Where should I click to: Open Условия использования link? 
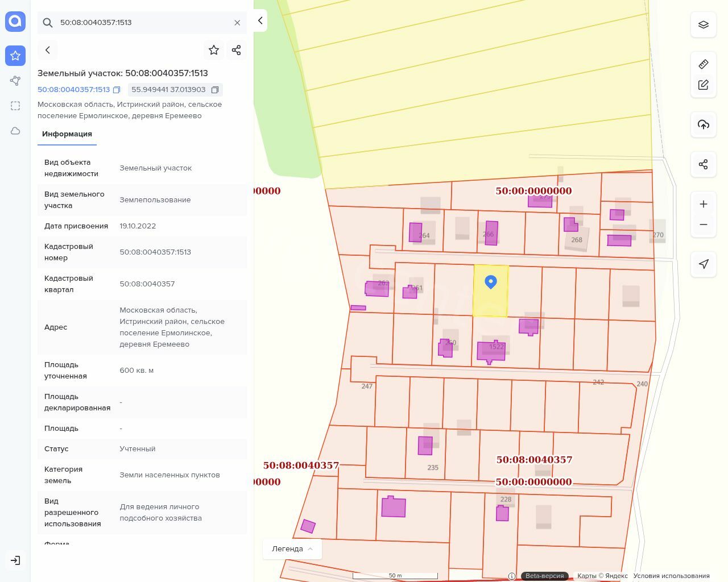(x=671, y=576)
